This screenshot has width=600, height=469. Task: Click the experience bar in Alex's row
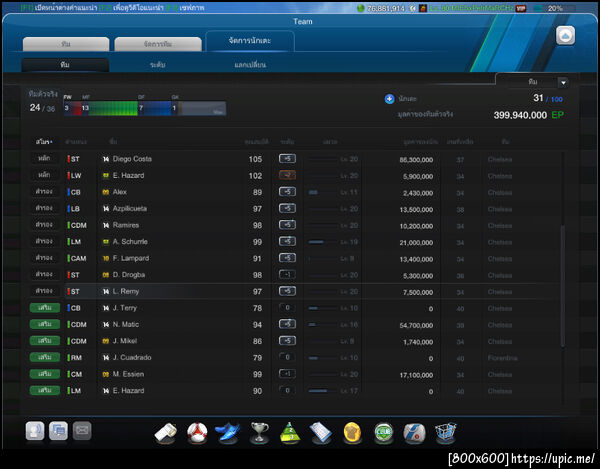click(323, 192)
